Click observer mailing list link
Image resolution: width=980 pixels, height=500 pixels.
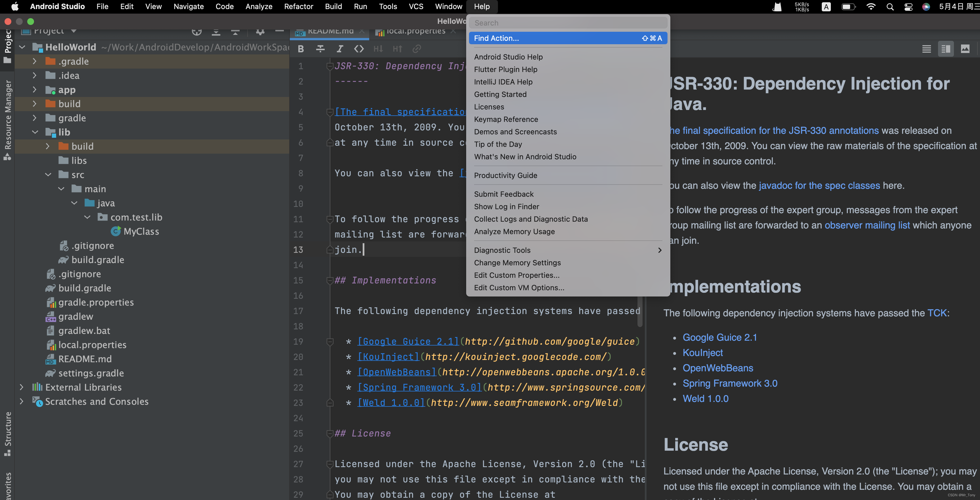coord(867,225)
